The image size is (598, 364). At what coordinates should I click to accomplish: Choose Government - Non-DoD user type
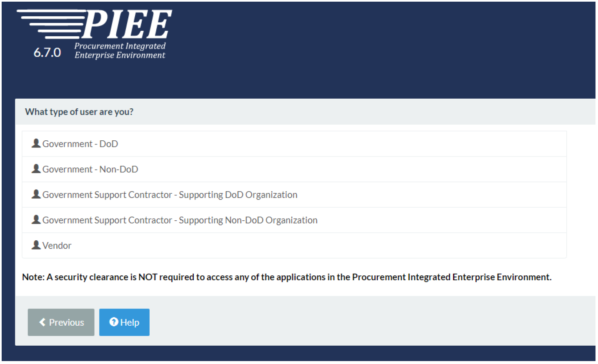294,169
